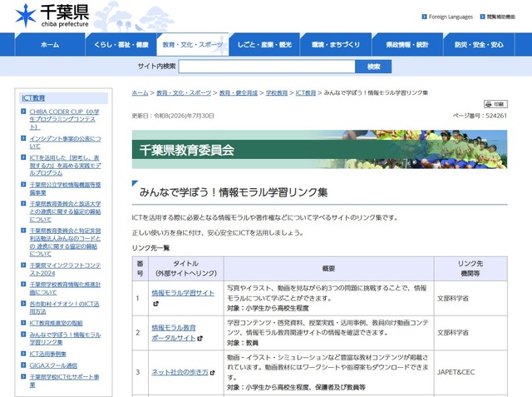Click the printer icon in the 印刷 button

coord(489,104)
